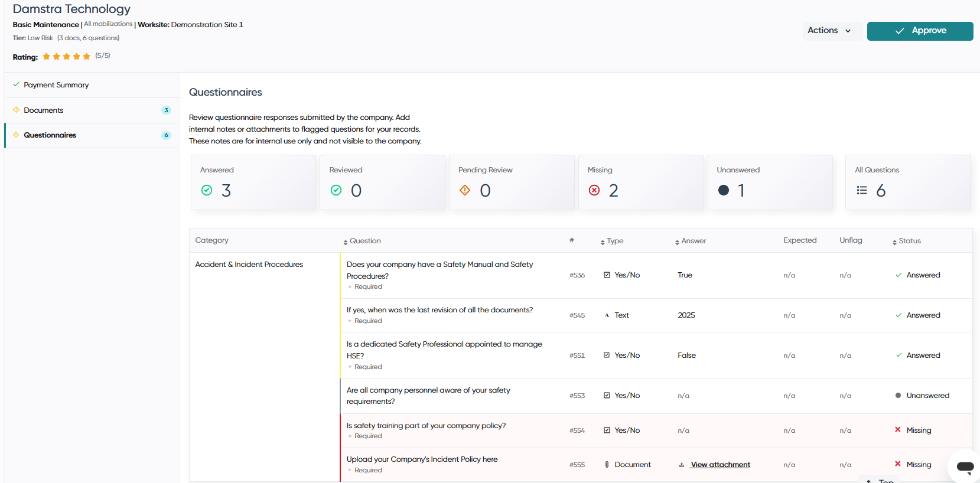
Task: Open the Documents section in sidebar
Action: point(92,110)
